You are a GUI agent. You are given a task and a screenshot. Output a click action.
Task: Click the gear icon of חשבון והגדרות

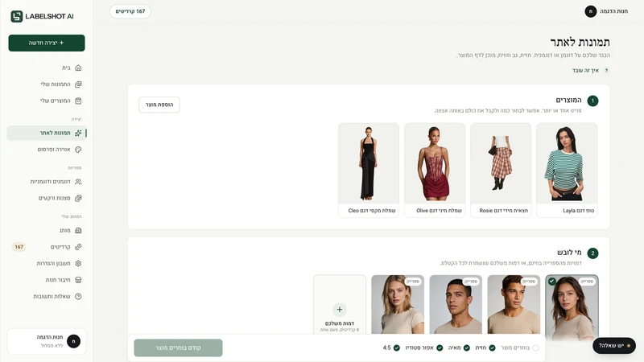(x=78, y=263)
